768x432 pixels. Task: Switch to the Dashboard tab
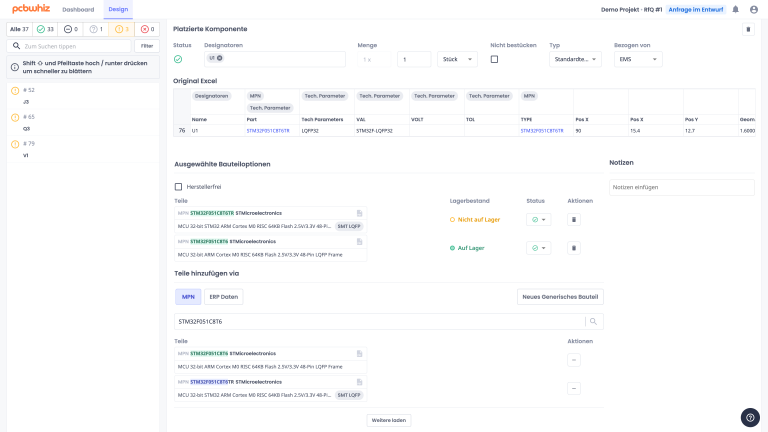click(78, 9)
